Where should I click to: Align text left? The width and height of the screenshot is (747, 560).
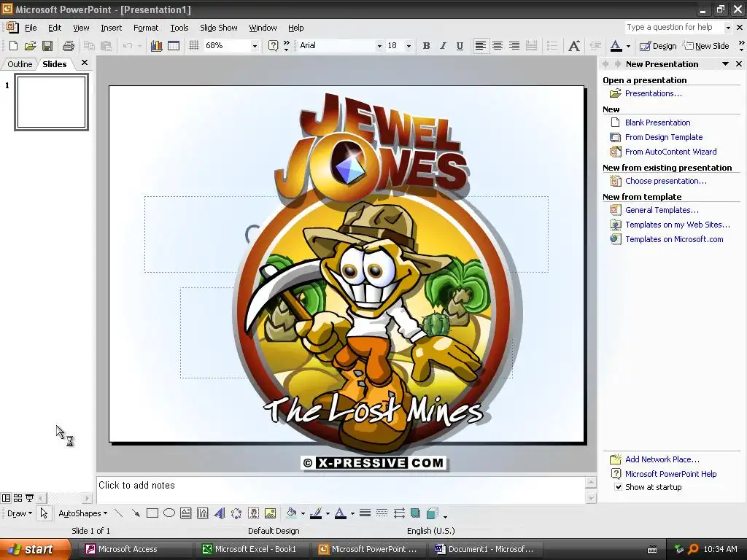click(x=481, y=46)
